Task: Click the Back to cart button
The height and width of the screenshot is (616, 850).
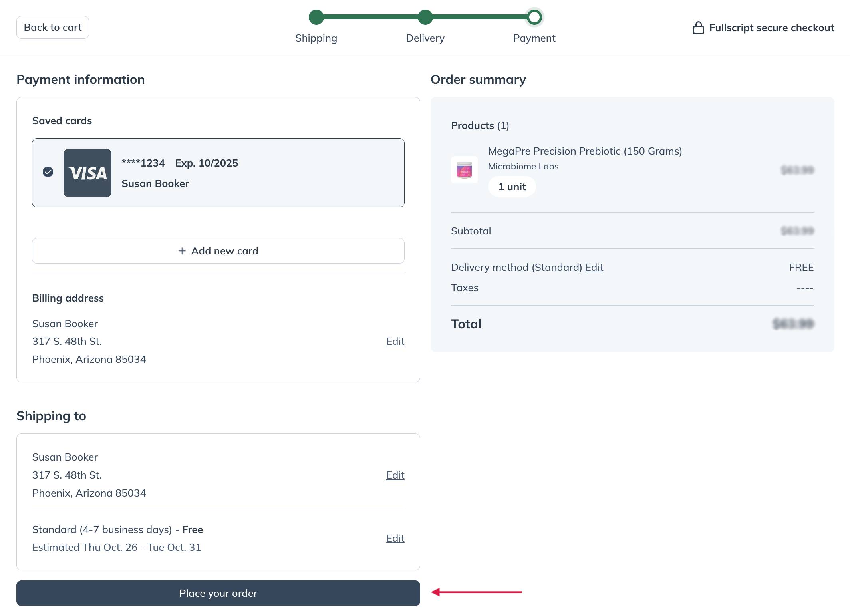Action: click(x=53, y=28)
